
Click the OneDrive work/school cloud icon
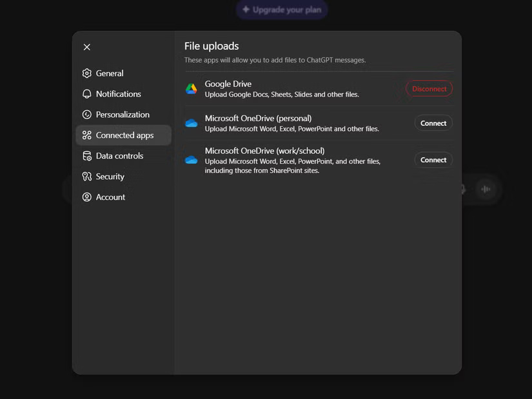click(191, 159)
